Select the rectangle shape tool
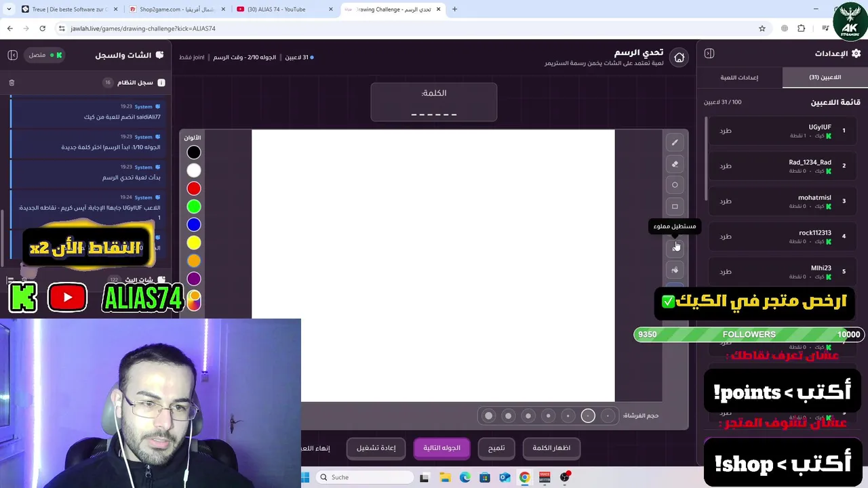This screenshot has width=868, height=488. pos(675,206)
